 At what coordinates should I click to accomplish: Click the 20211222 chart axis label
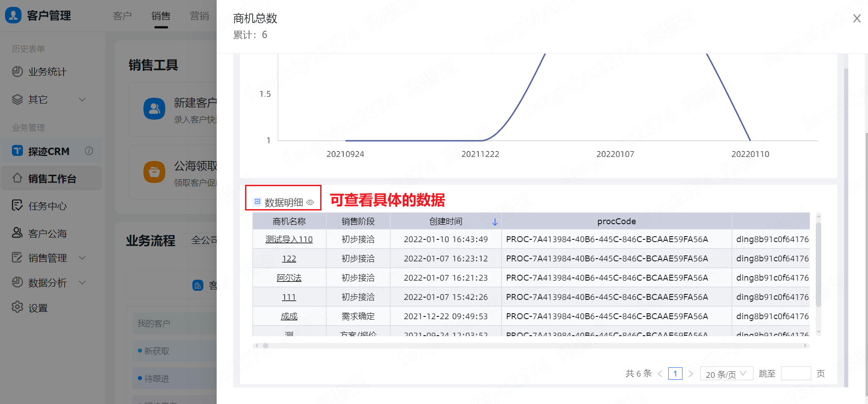click(480, 154)
